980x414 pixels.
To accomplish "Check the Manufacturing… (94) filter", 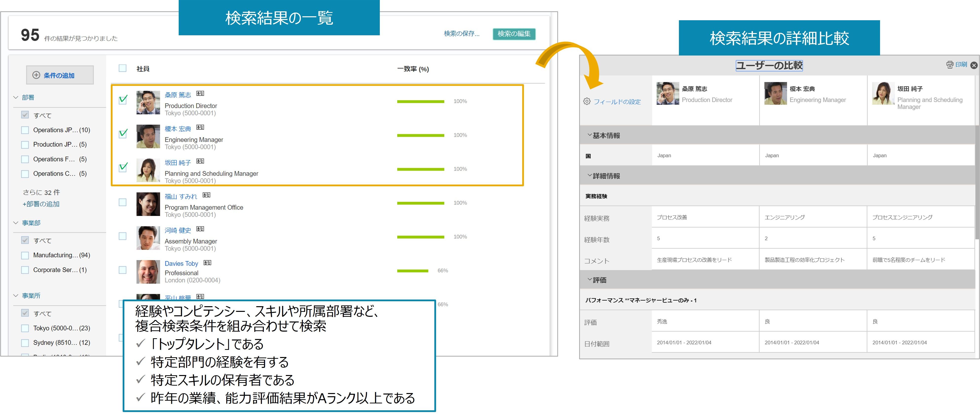I will click(25, 255).
